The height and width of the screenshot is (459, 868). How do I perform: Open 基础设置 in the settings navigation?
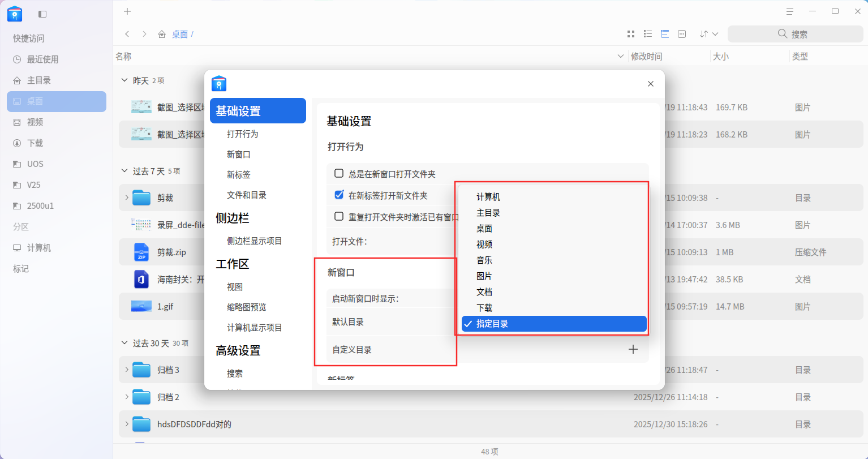pos(258,111)
